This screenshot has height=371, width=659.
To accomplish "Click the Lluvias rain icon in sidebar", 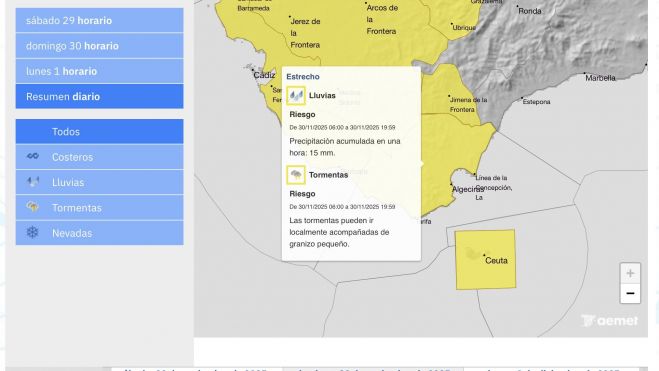I will 33,182.
